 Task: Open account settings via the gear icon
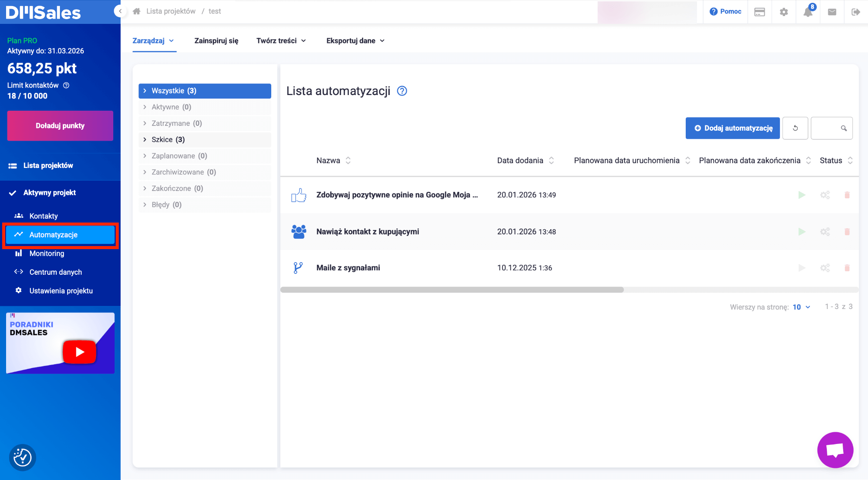784,12
